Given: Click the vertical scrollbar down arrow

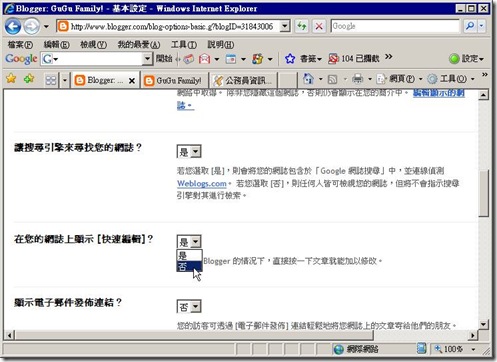Looking at the screenshot, I should coord(483,324).
